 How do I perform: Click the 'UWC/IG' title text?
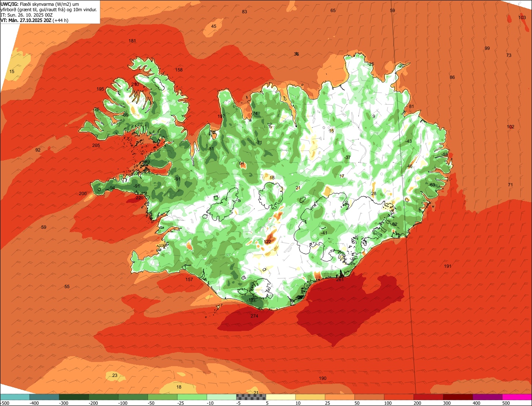click(x=10, y=4)
